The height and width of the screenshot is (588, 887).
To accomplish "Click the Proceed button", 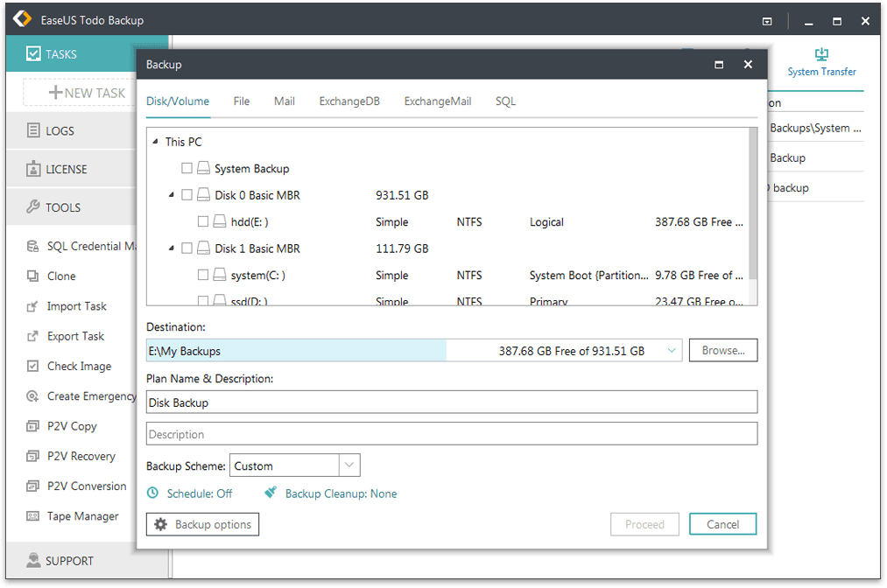I will [x=644, y=524].
